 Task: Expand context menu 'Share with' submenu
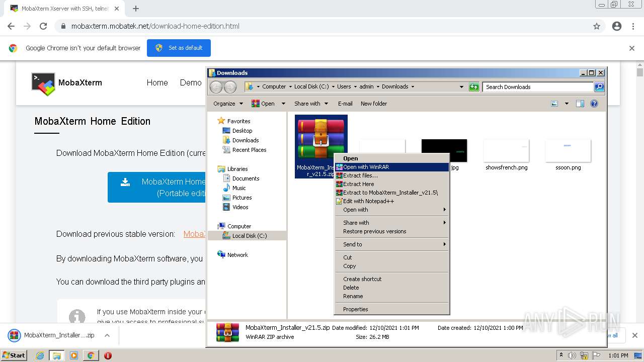[392, 223]
